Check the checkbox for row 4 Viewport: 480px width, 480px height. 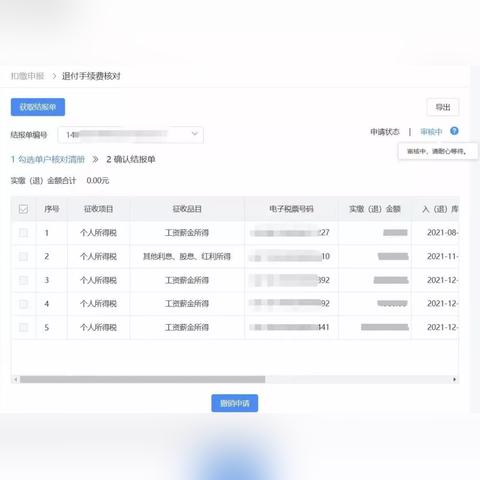23,304
